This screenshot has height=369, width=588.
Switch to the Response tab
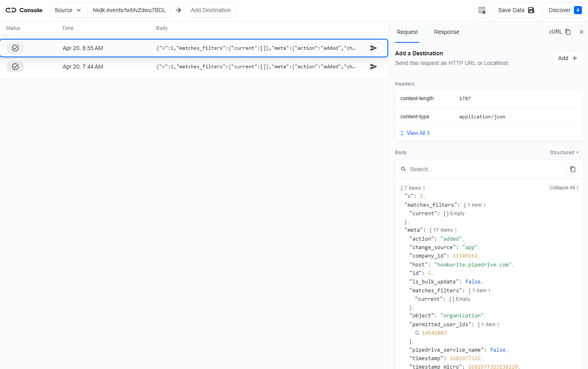[446, 32]
